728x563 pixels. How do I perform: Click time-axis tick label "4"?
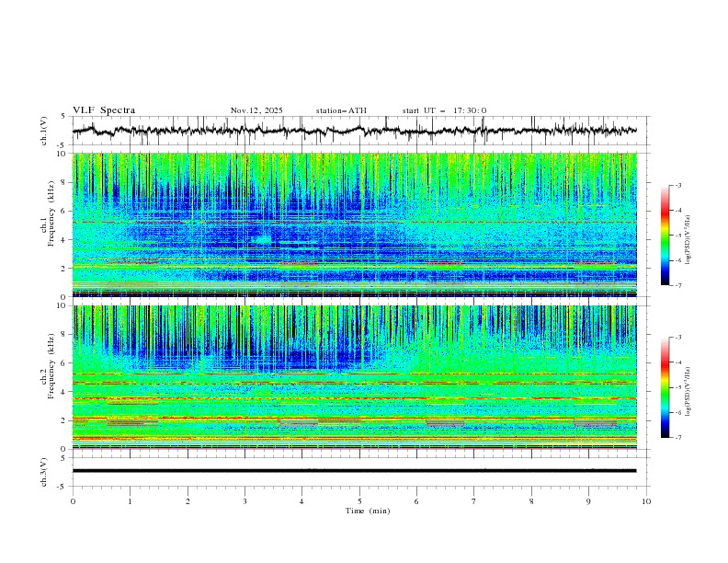(301, 501)
